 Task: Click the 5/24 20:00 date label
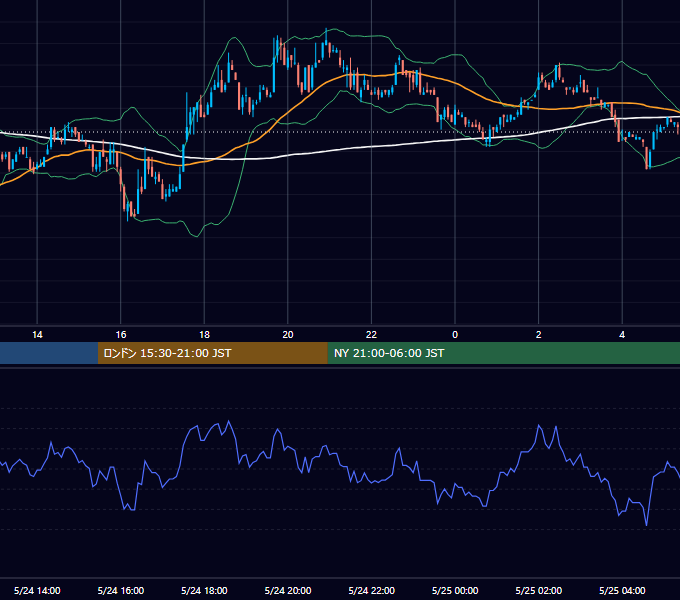(x=288, y=590)
